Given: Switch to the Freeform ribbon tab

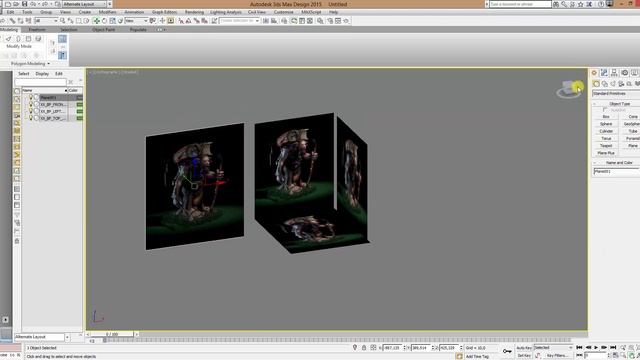Looking at the screenshot, I should click(x=37, y=30).
